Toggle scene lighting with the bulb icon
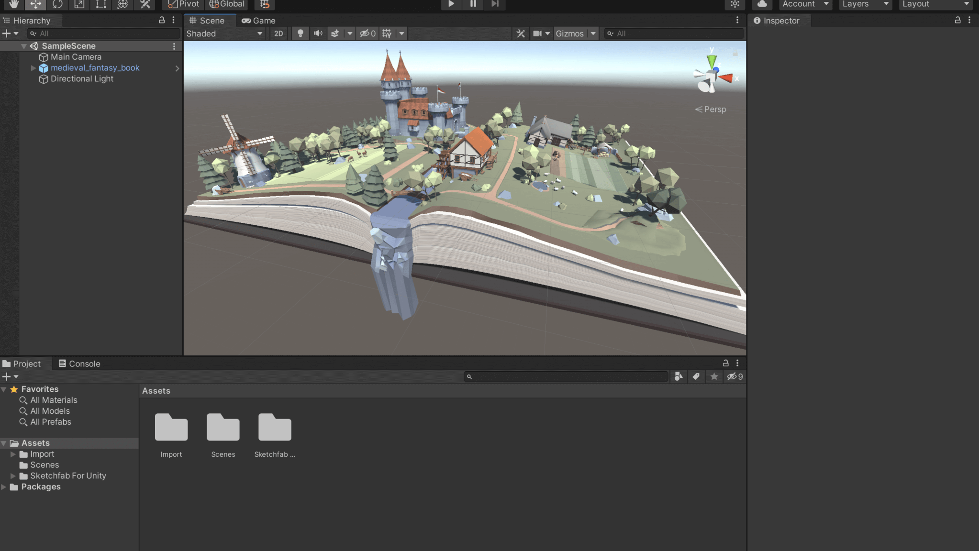The height and width of the screenshot is (551, 980). tap(300, 33)
